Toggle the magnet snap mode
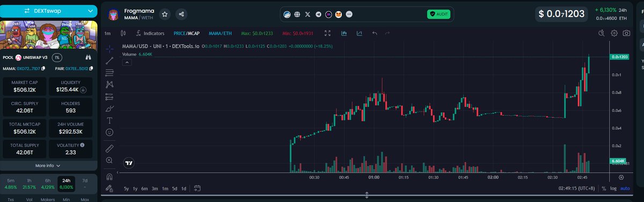The image size is (644, 202). (109, 176)
